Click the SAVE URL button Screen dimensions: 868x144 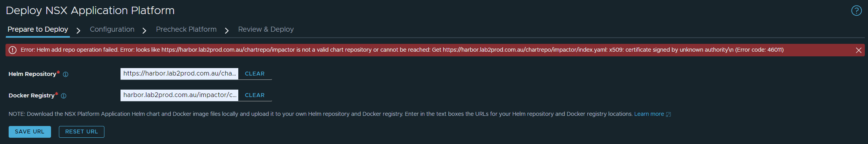pos(30,132)
